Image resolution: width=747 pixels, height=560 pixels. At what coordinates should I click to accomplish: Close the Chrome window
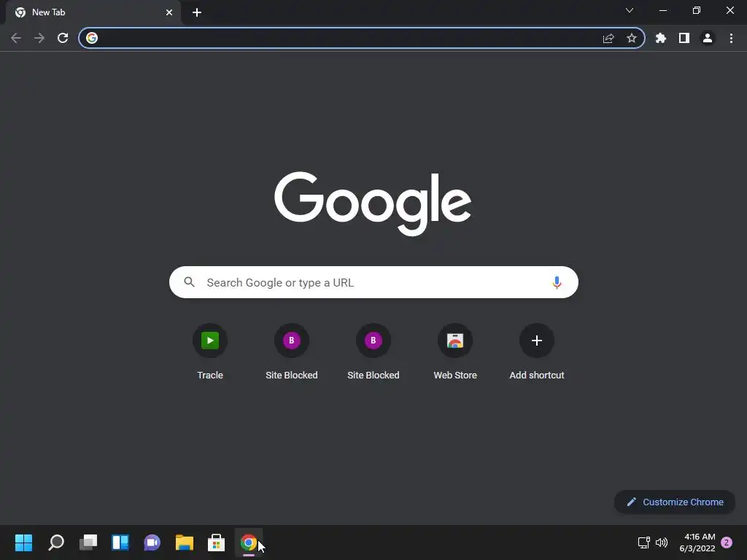point(729,10)
